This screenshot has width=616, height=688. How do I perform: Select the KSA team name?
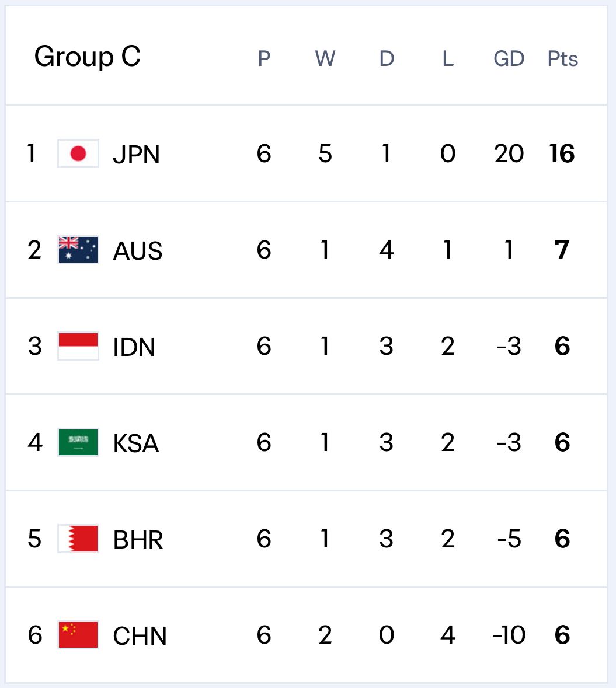point(136,443)
